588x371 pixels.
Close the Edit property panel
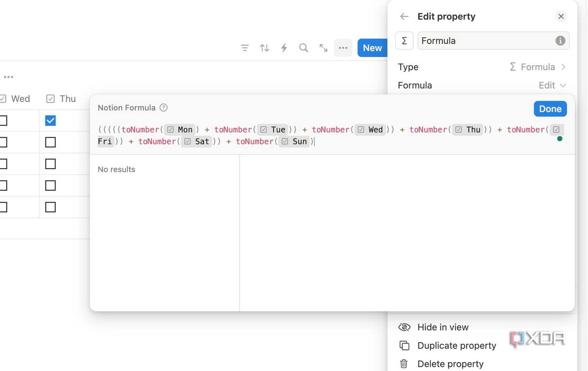[x=561, y=16]
